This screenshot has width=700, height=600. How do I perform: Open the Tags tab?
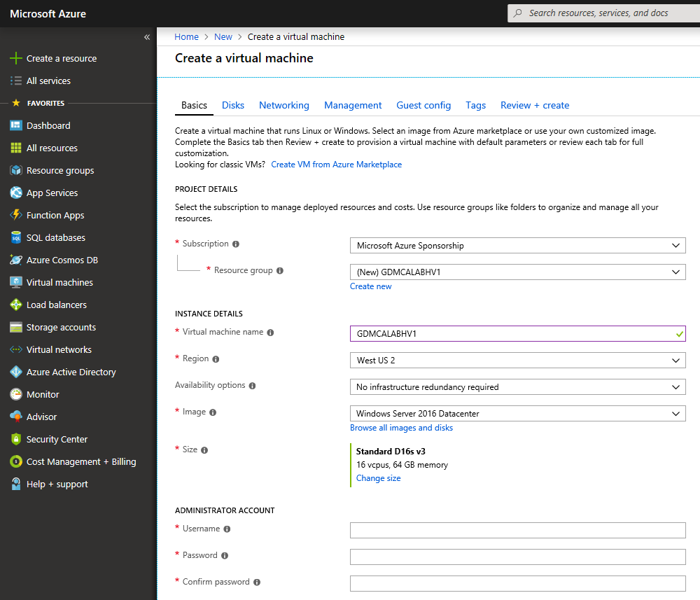tap(475, 105)
